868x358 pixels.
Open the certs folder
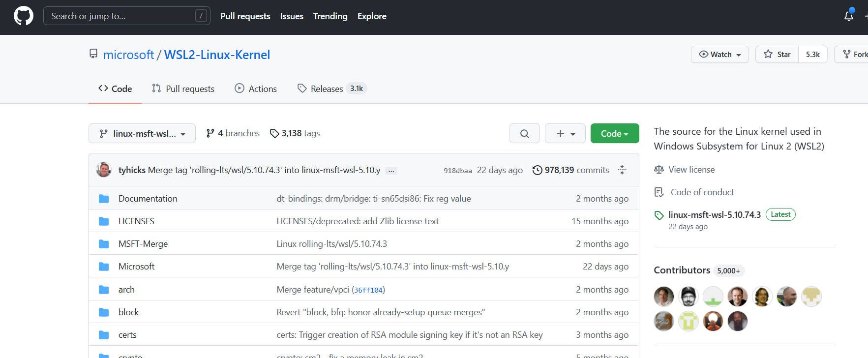tap(127, 335)
